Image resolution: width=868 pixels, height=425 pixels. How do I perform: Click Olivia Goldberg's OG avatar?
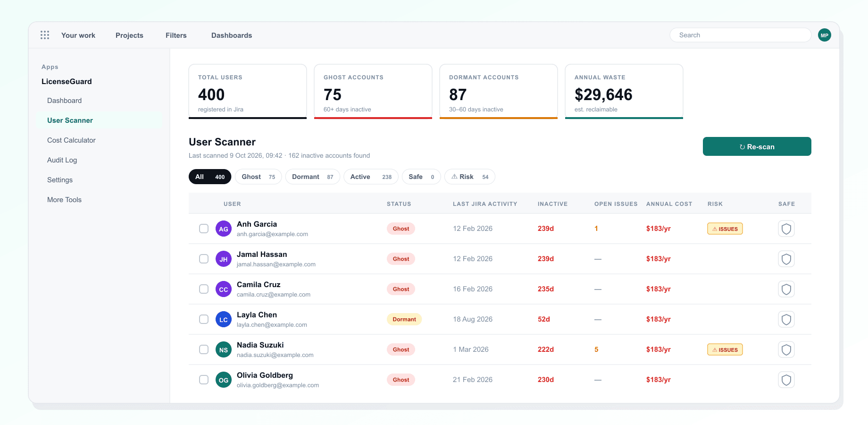[x=224, y=380]
